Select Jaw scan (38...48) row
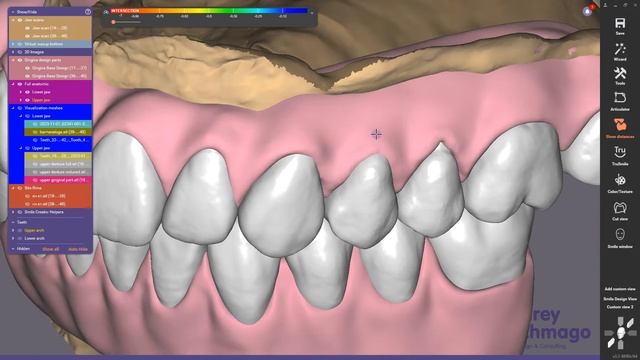640x360 pixels. pos(50,36)
